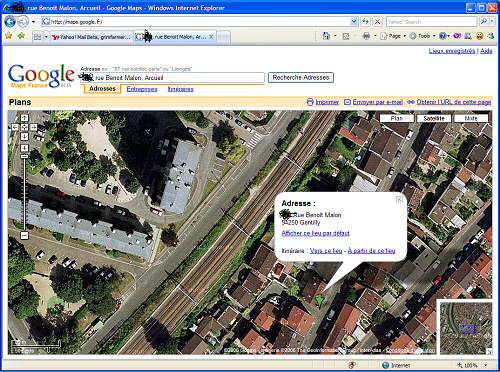Click the Imprimer print link
The width and height of the screenshot is (500, 372).
click(x=327, y=102)
